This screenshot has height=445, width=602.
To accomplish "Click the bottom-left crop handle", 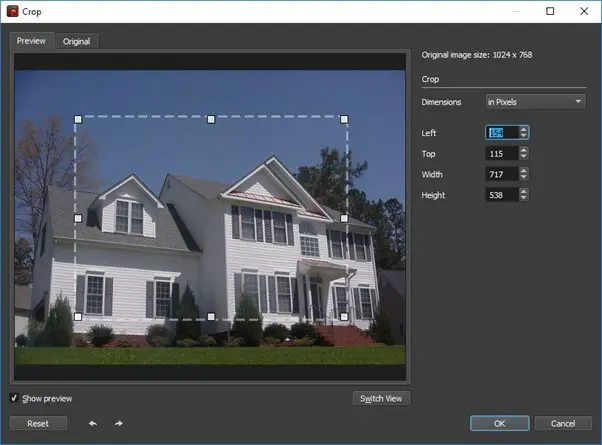I will click(78, 317).
